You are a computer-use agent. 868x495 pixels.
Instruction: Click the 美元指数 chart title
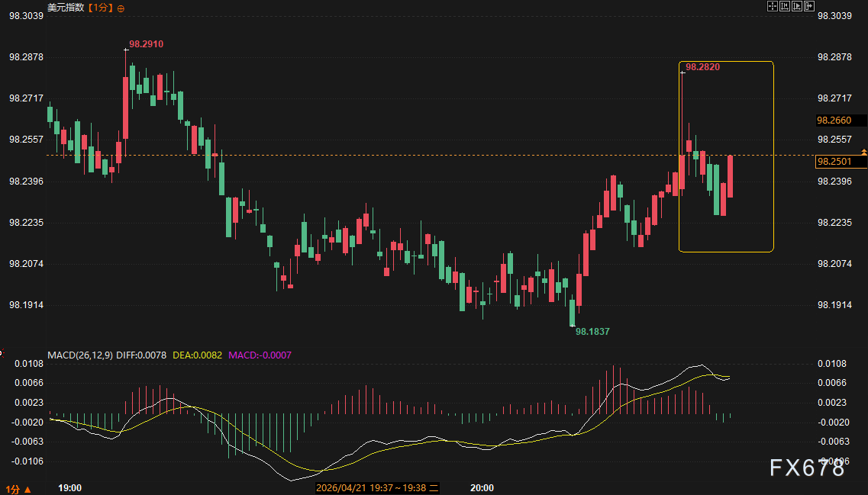(66, 8)
